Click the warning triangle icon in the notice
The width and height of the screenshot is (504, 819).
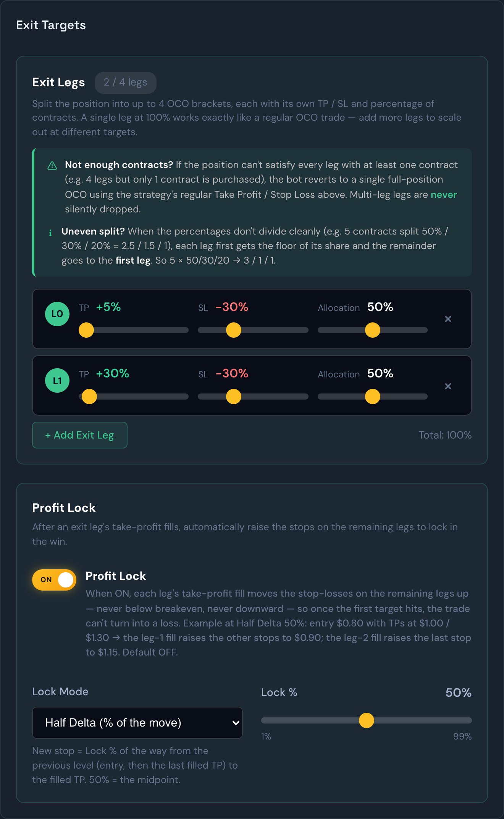[52, 166]
